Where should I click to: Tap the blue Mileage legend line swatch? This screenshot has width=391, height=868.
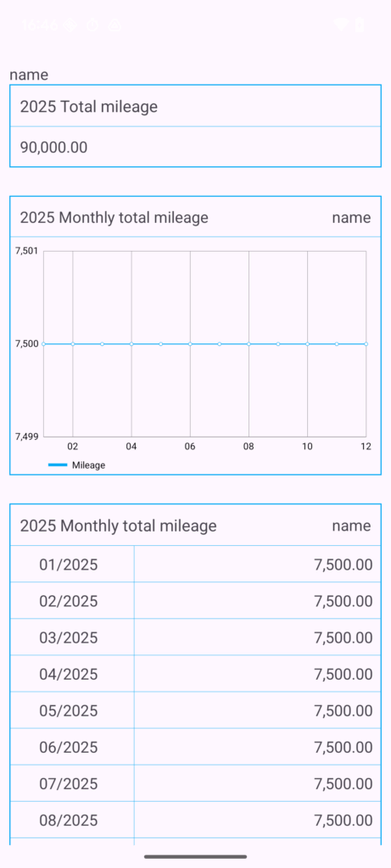[58, 465]
